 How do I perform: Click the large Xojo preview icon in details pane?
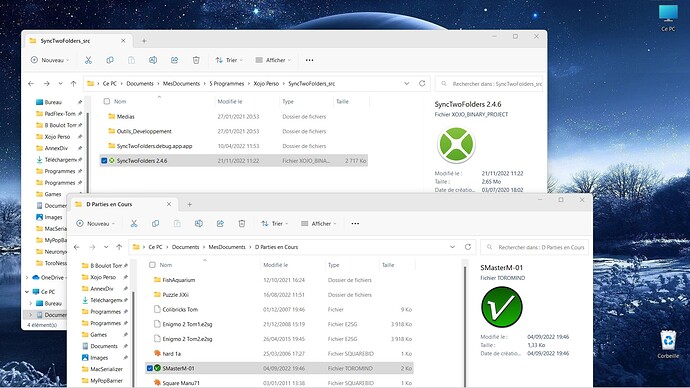pyautogui.click(x=456, y=144)
